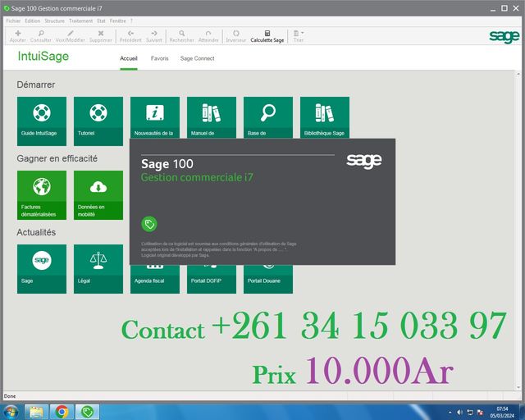
Task: Click the taskbar clock
Action: tap(502, 413)
